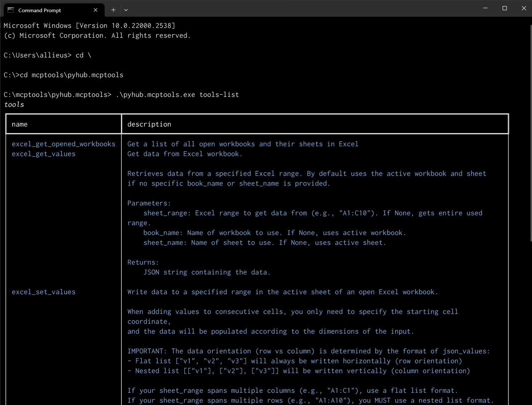532x405 pixels.
Task: Click the "name" column header
Action: click(20, 124)
